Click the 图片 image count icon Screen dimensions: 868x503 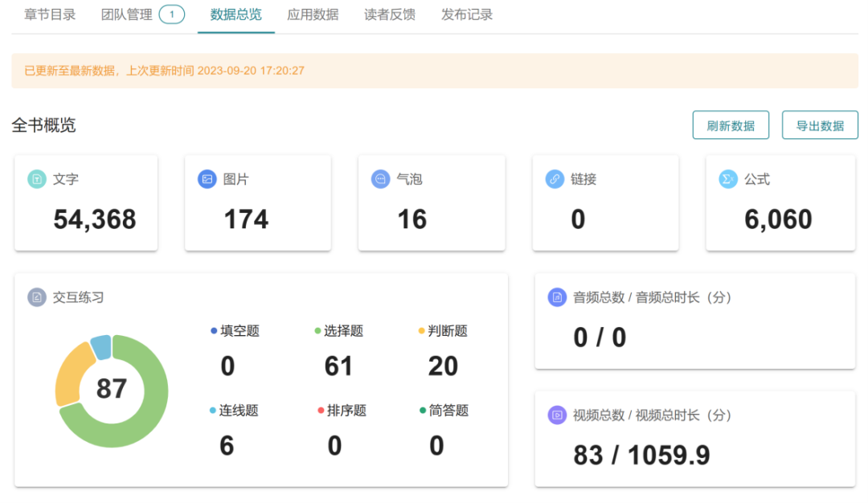[x=207, y=179]
